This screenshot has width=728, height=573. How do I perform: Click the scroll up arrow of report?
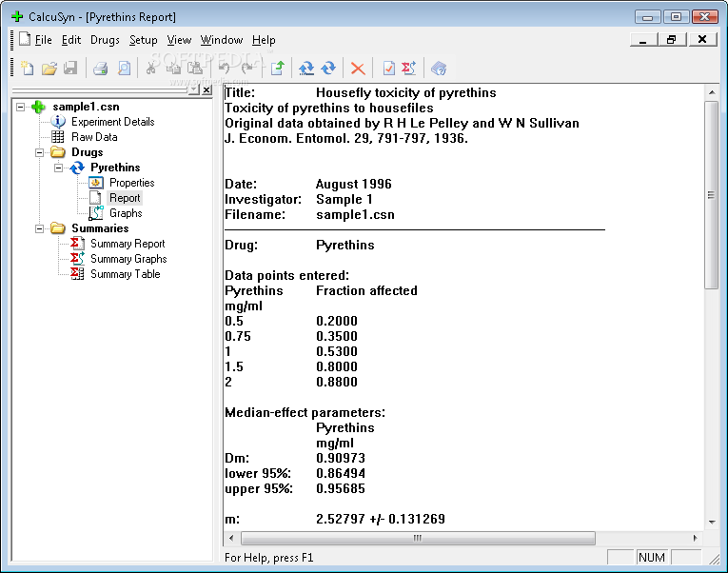click(712, 92)
